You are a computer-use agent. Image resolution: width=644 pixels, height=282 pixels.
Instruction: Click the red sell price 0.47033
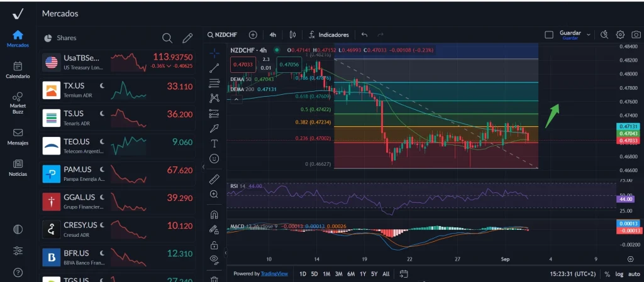click(x=243, y=64)
